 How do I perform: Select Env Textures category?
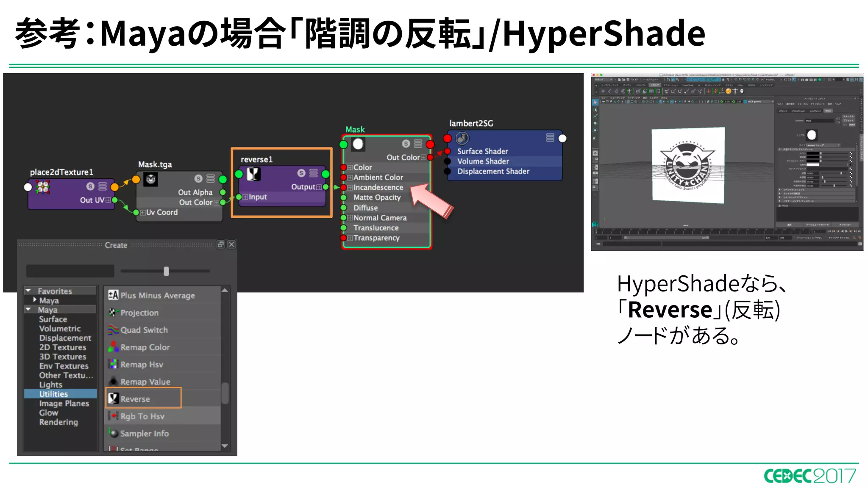click(64, 366)
